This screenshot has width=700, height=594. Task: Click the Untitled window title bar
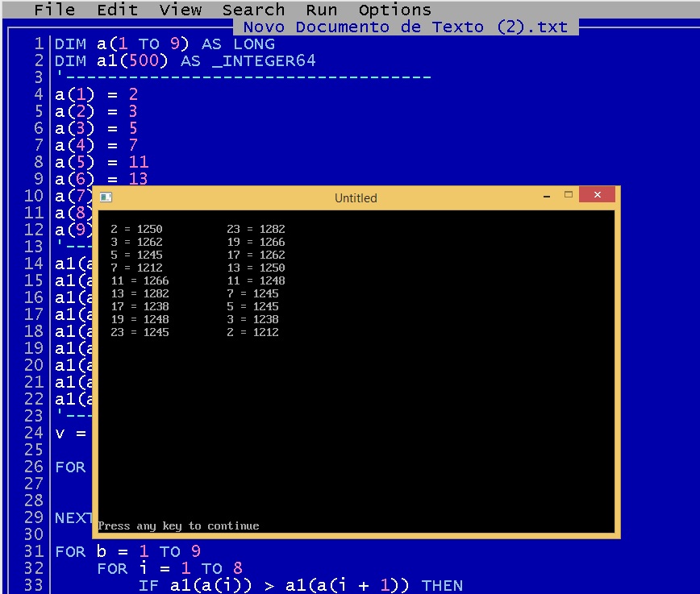click(x=356, y=197)
